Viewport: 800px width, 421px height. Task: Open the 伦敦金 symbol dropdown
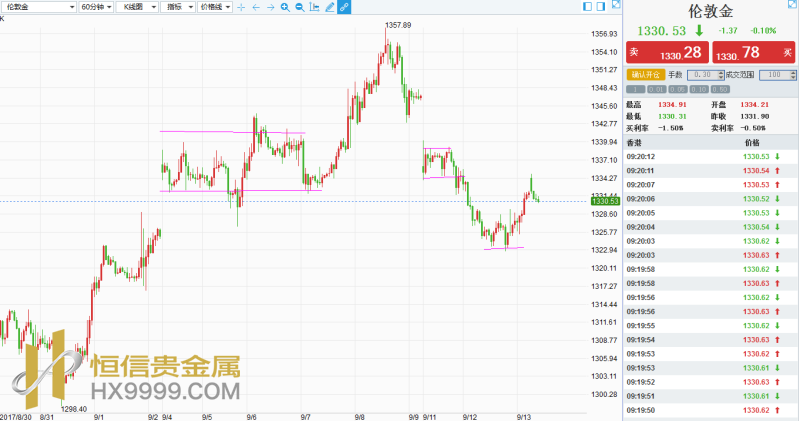click(38, 7)
